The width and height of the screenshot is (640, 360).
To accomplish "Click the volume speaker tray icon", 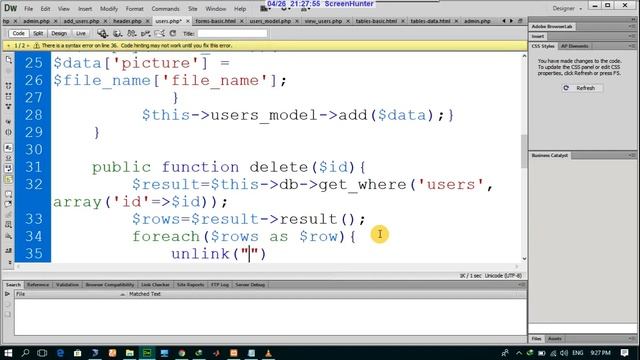I will click(x=564, y=353).
